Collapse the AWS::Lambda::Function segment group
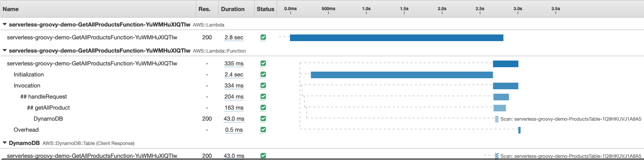This screenshot has height=160, width=644. tap(5, 51)
